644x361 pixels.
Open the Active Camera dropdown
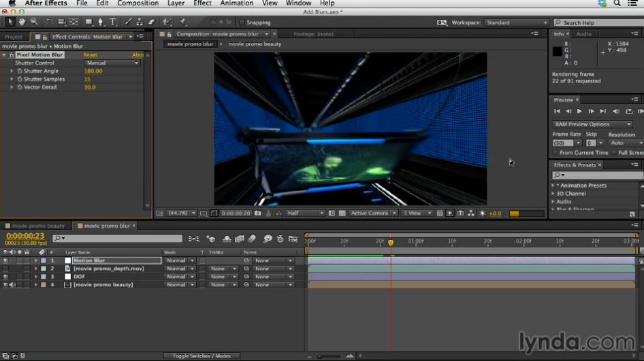373,213
